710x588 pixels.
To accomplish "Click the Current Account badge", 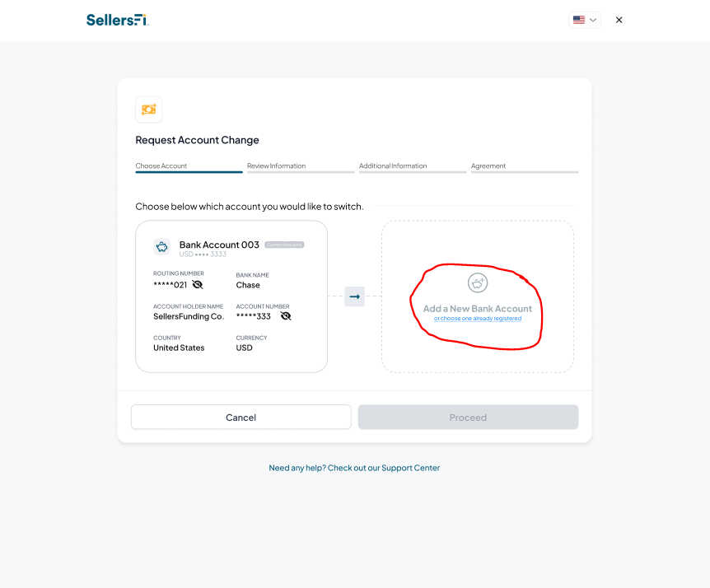I will point(284,245).
